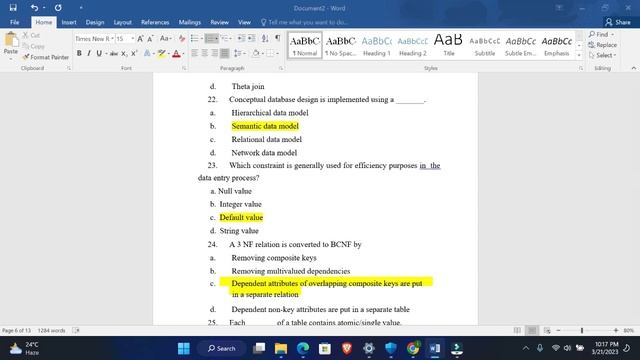Open Google Chrome from the taskbar
The image size is (640, 360).
coord(413,348)
